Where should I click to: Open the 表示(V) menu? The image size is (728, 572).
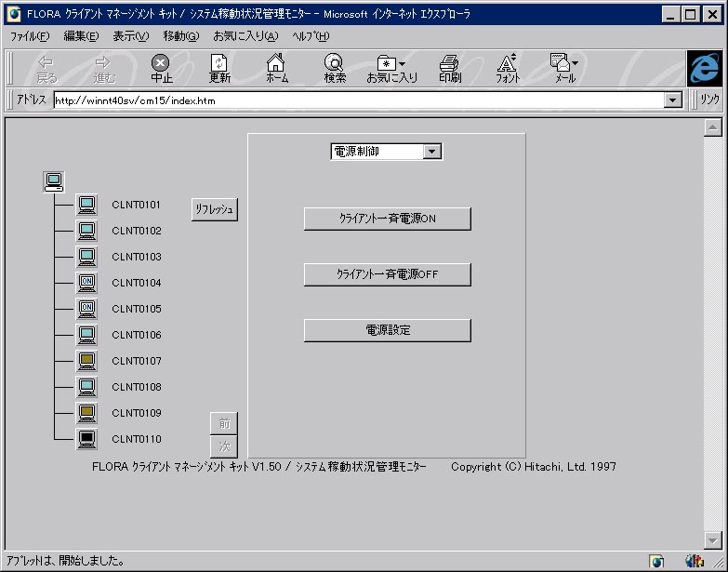click(x=131, y=36)
